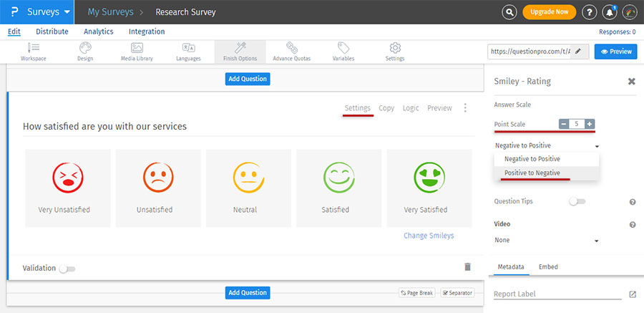Switch to the Analytics menu
Image resolution: width=644 pixels, height=313 pixels.
pos(98,32)
